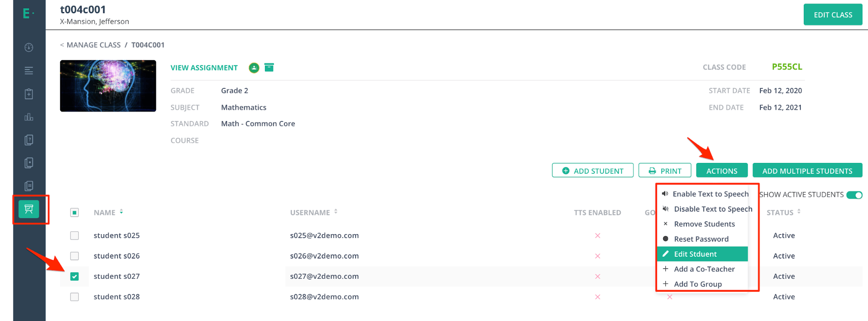Check the box for student s028
Screen dimensions: 868x321
point(75,297)
